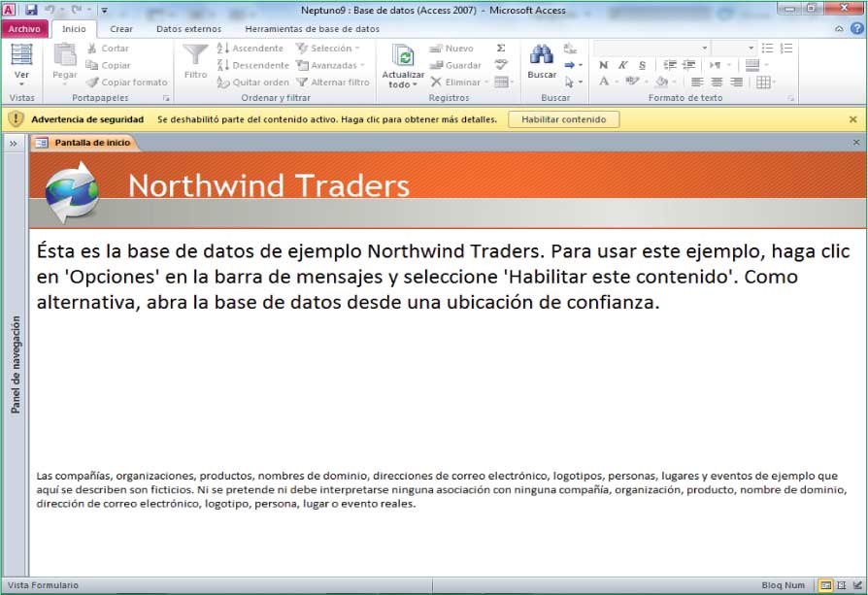This screenshot has width=868, height=595.
Task: Click the font color A icon
Action: coord(603,82)
